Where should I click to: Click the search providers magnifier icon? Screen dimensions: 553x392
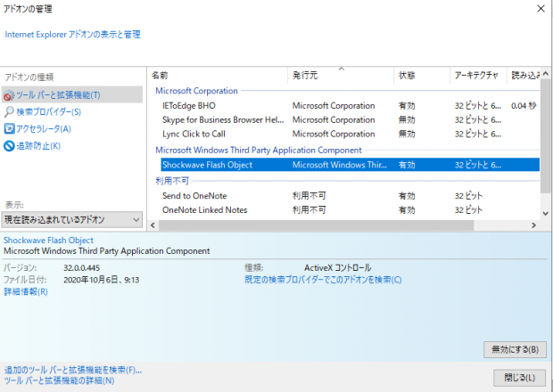click(x=9, y=112)
